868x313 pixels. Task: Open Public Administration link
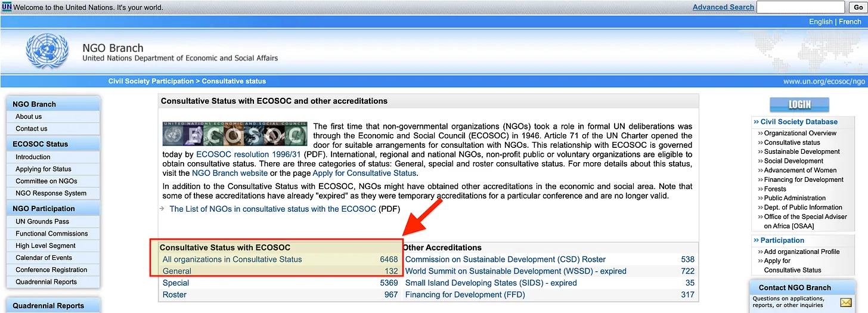[x=795, y=198]
